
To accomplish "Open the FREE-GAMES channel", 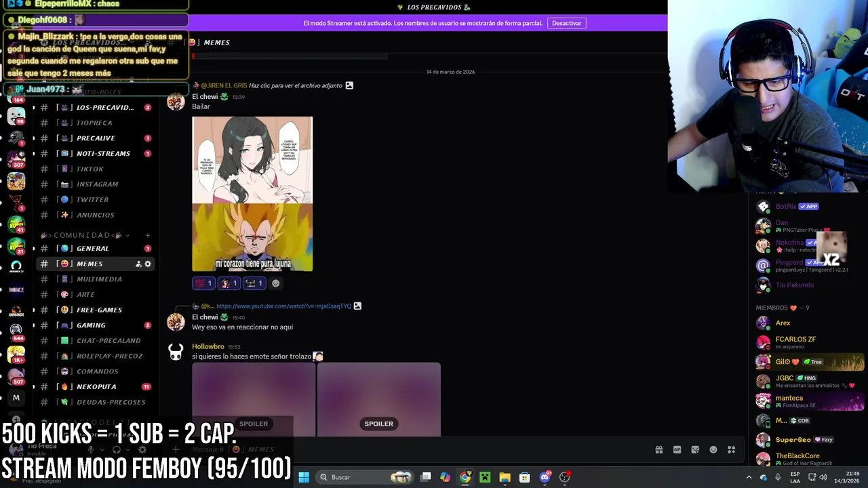I will pyautogui.click(x=96, y=310).
